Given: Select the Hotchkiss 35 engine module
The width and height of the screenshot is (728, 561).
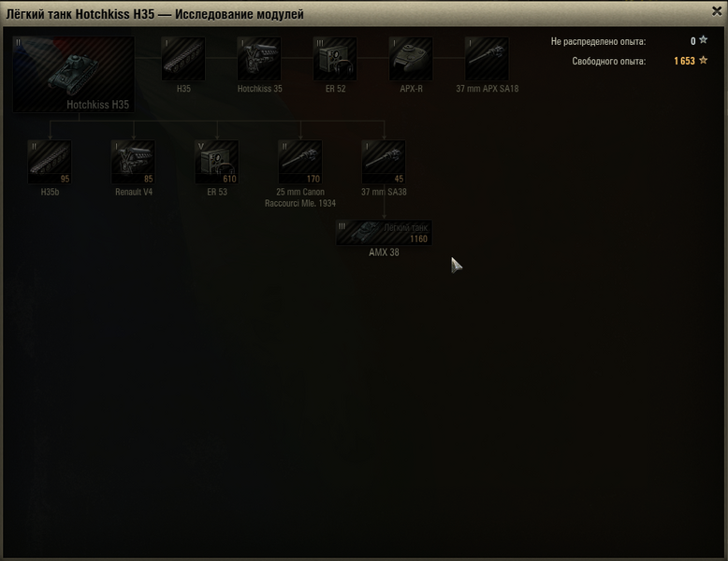Looking at the screenshot, I should [x=259, y=59].
